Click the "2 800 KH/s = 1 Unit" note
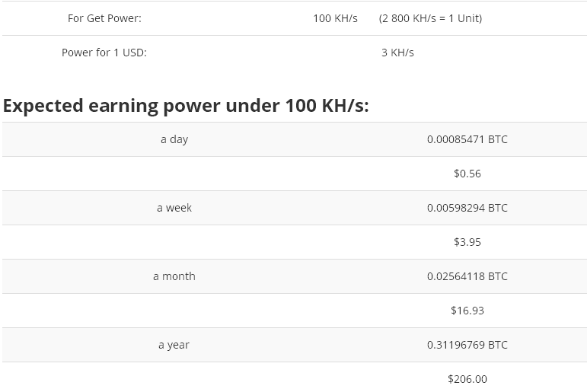 click(x=430, y=18)
